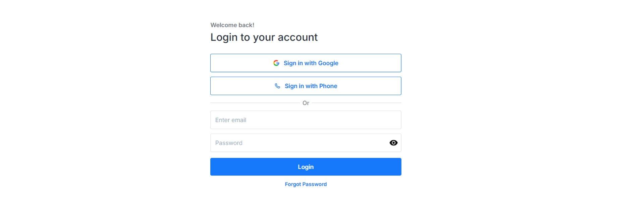Image resolution: width=644 pixels, height=215 pixels.
Task: Click the divider line left of "Or"
Action: click(255, 103)
